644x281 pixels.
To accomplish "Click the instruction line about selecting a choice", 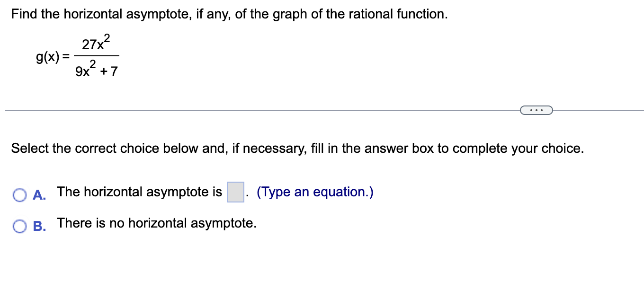I will [297, 148].
